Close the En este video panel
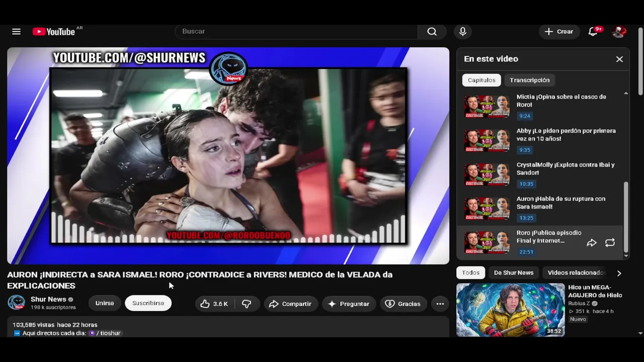644x362 pixels. (x=619, y=59)
